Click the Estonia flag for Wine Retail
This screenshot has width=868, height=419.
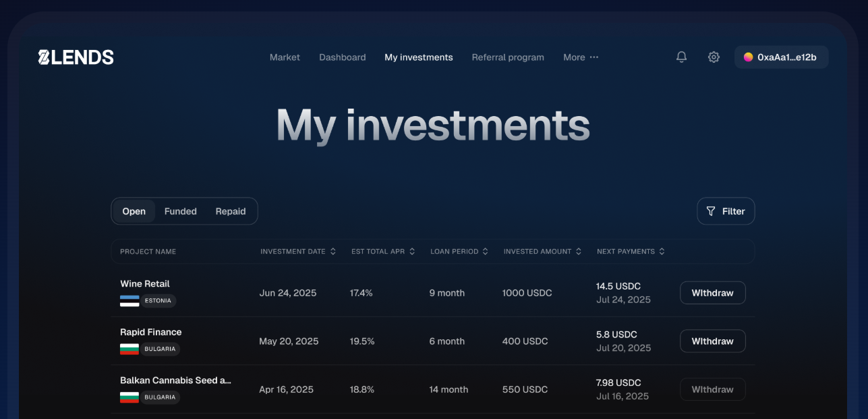(x=128, y=300)
